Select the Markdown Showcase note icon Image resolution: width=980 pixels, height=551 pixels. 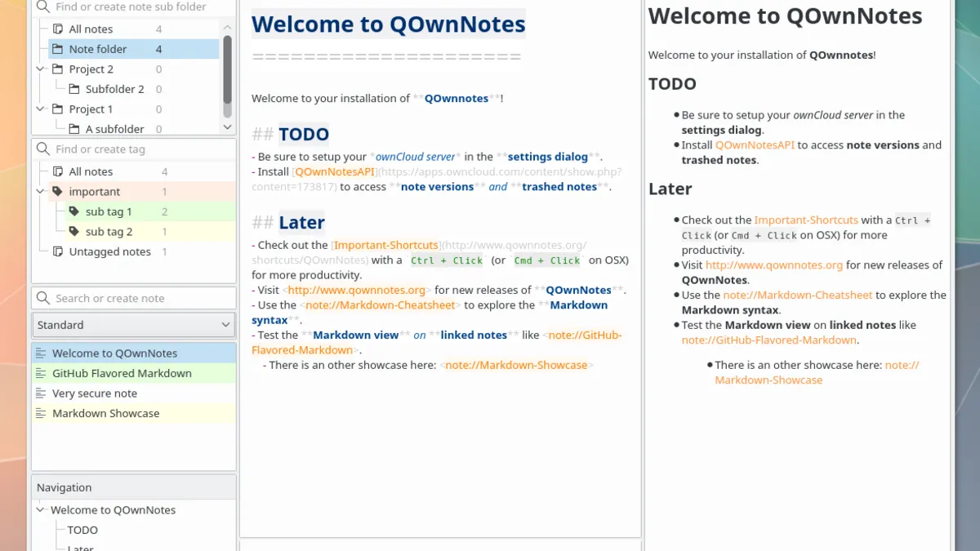(x=42, y=414)
